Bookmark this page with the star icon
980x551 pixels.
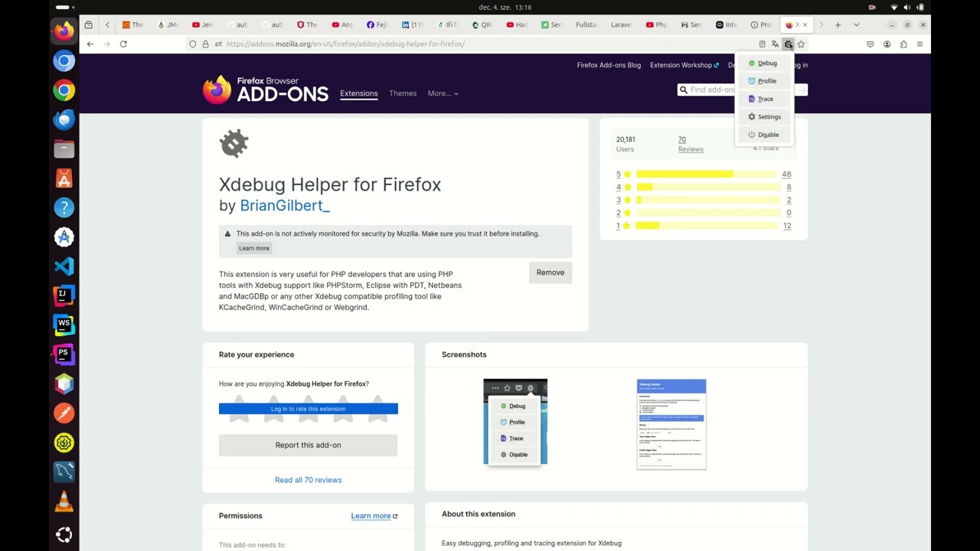801,44
